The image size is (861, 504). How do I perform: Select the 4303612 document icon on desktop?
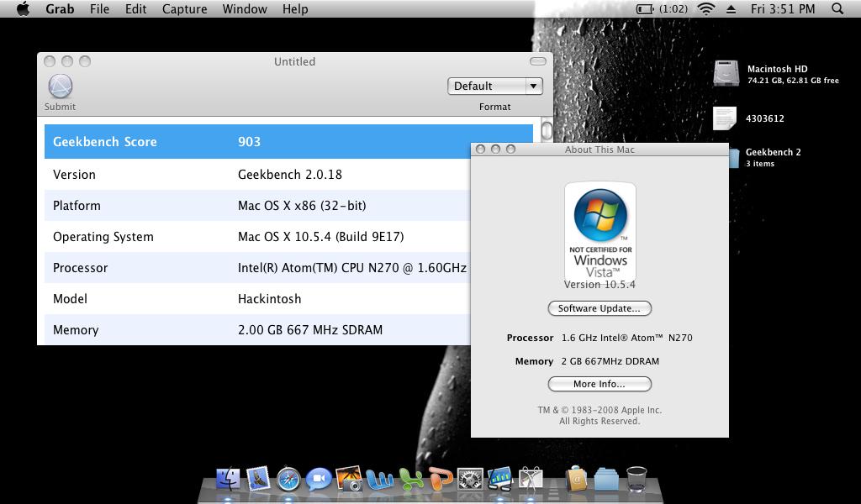[x=725, y=118]
